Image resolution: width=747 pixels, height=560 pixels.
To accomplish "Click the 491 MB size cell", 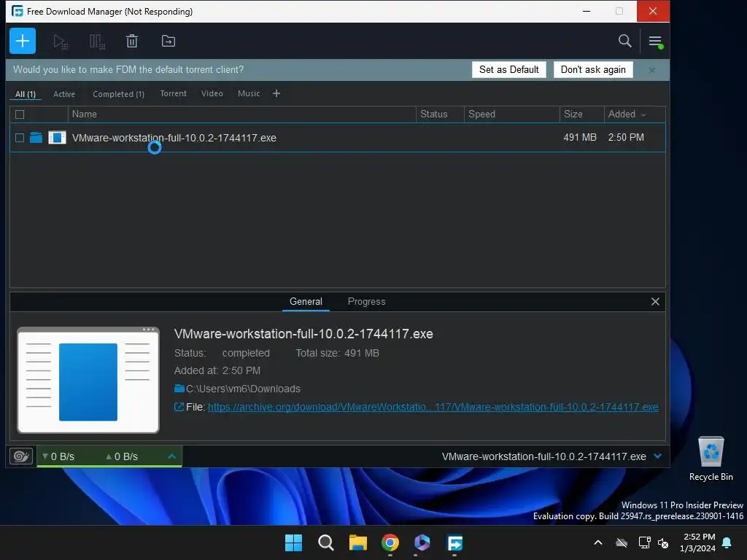I will [x=580, y=137].
